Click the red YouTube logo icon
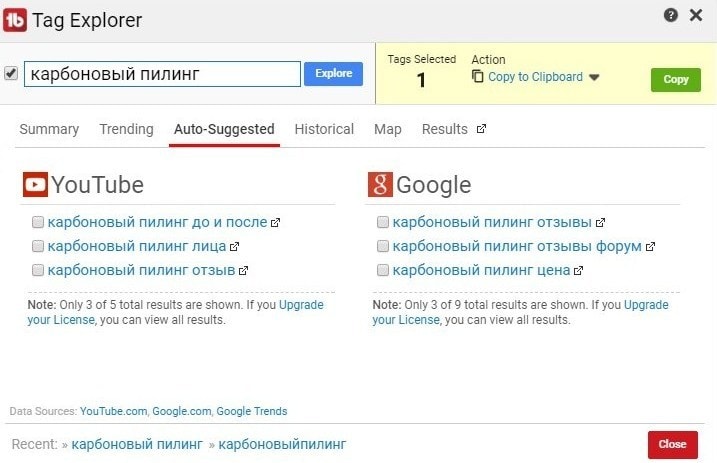 pyautogui.click(x=35, y=185)
